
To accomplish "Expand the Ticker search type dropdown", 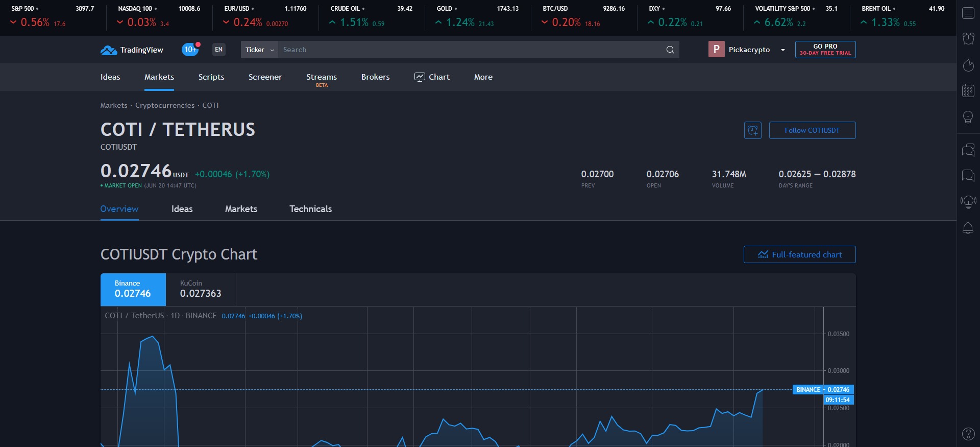I will 259,50.
